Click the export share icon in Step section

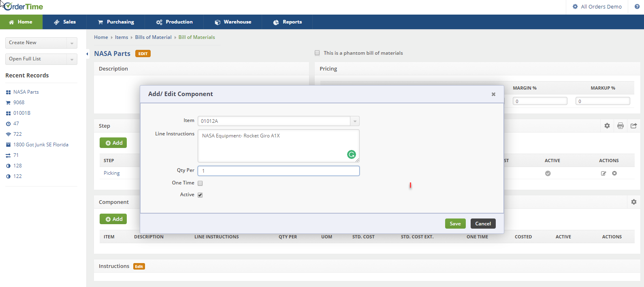(x=634, y=126)
